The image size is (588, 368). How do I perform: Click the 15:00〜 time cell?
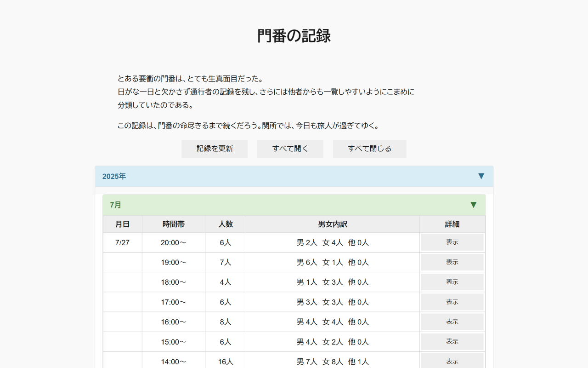pos(174,342)
